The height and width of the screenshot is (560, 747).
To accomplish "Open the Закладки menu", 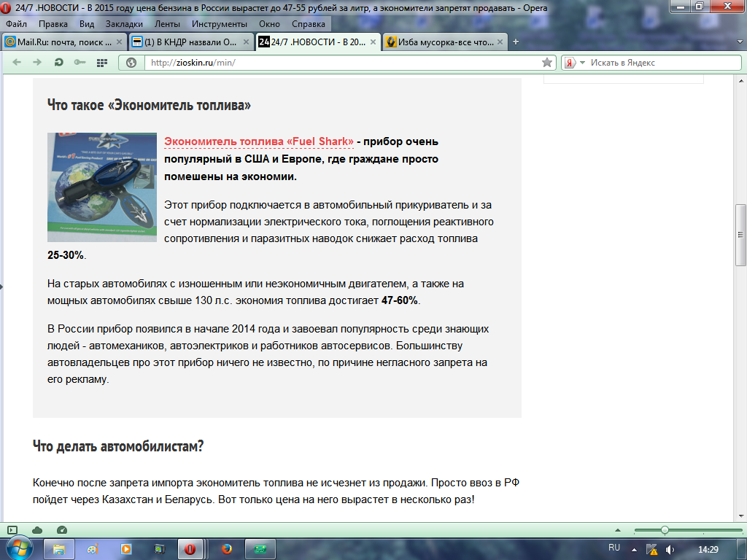I will pos(124,24).
